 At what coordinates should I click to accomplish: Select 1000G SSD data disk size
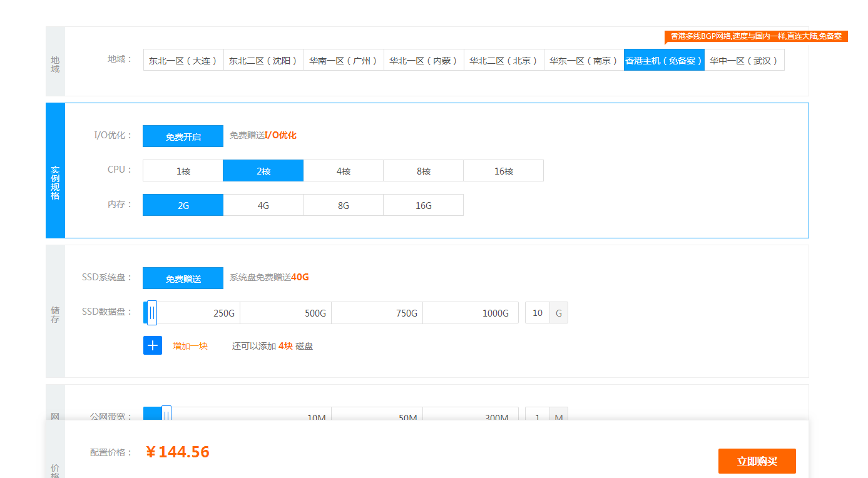coord(471,312)
